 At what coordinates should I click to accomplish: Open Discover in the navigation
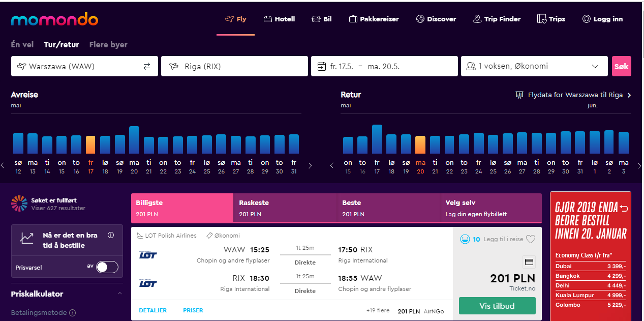(436, 19)
